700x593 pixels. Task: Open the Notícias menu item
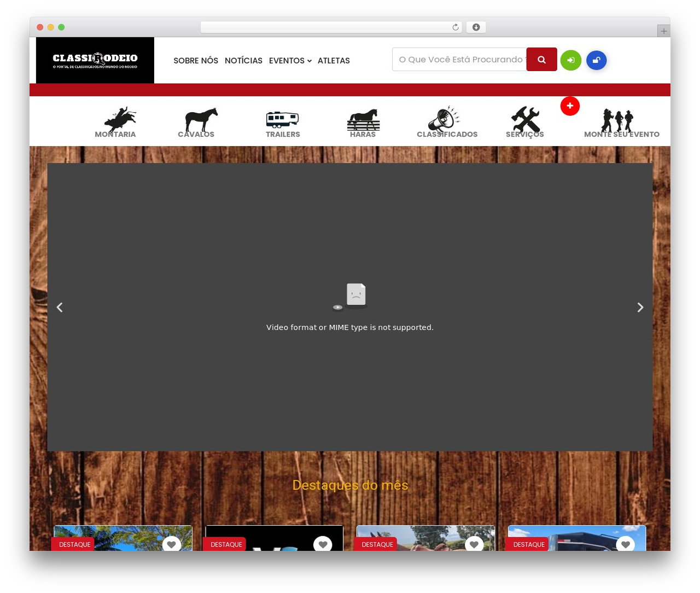243,61
